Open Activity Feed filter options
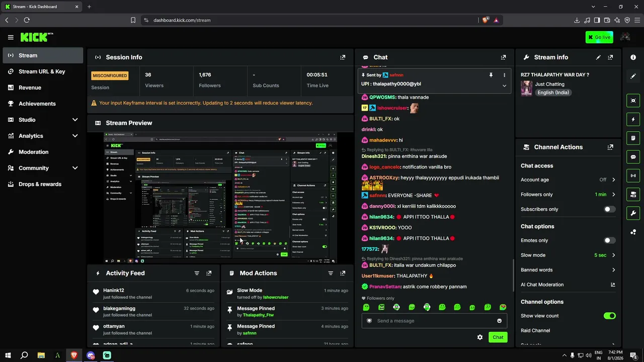This screenshot has width=644, height=362. pos(197,273)
